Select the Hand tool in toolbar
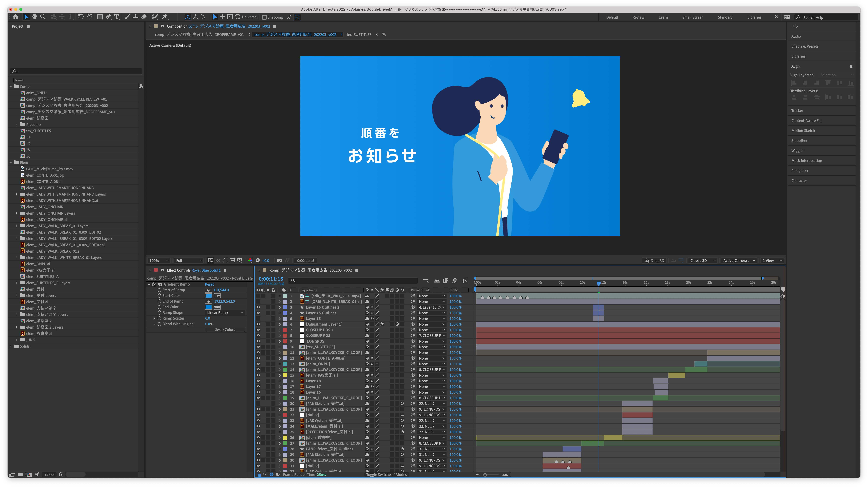 [x=34, y=17]
